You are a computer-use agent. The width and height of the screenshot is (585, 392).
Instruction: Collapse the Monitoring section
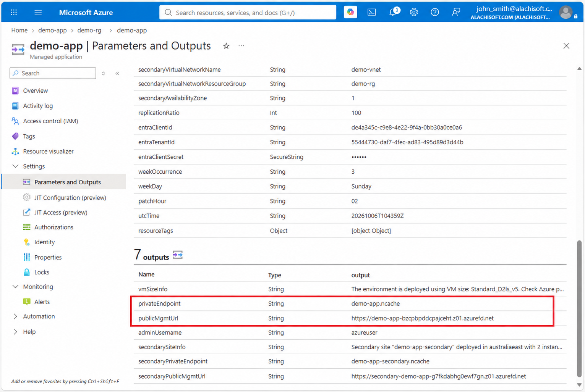pyautogui.click(x=15, y=287)
